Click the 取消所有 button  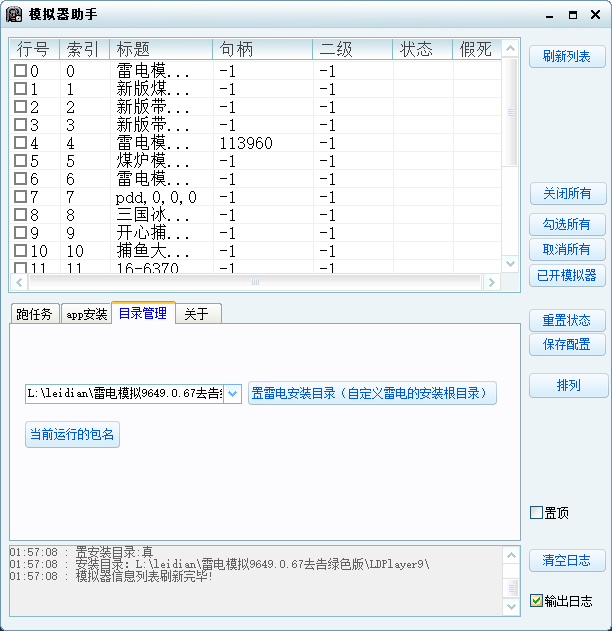click(x=567, y=249)
